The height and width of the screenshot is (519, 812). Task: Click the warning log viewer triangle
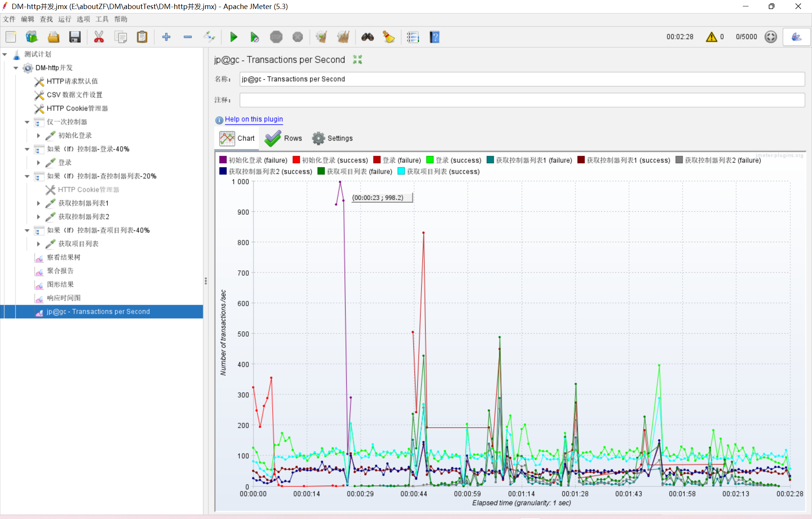(711, 37)
